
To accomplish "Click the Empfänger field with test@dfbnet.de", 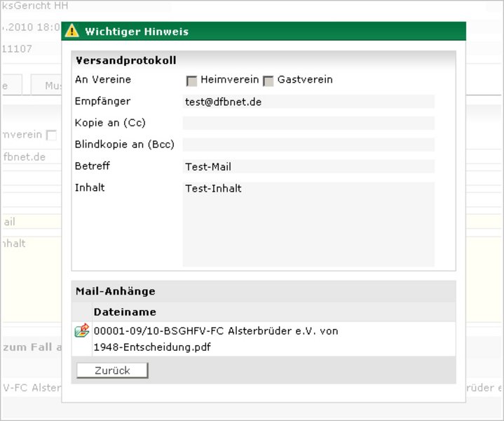I will click(x=308, y=102).
